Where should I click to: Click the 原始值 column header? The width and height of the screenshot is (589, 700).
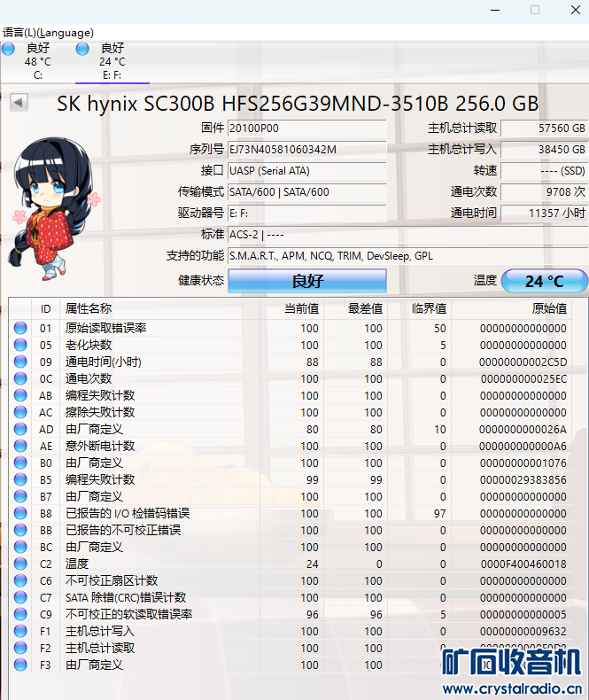[512, 309]
